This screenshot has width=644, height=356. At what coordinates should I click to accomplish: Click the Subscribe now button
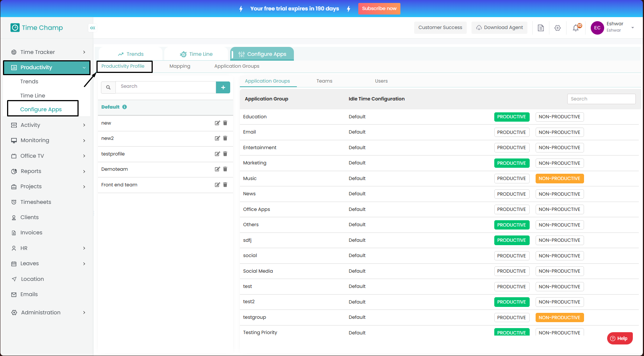(x=379, y=9)
